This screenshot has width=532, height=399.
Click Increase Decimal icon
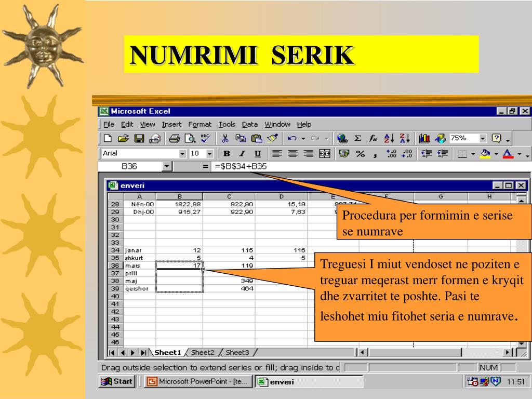[391, 154]
